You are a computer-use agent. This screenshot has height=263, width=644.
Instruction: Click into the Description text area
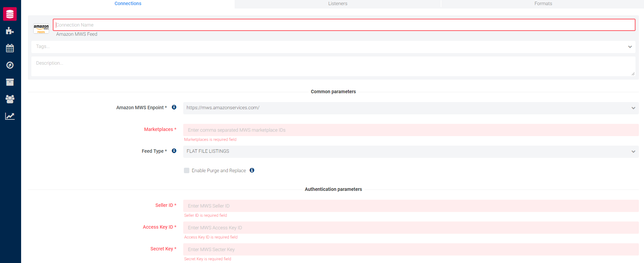333,66
